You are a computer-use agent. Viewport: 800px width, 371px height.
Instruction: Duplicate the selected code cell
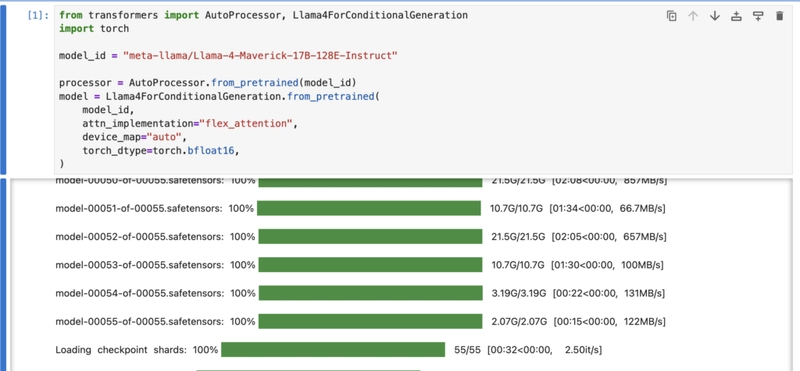pyautogui.click(x=671, y=16)
